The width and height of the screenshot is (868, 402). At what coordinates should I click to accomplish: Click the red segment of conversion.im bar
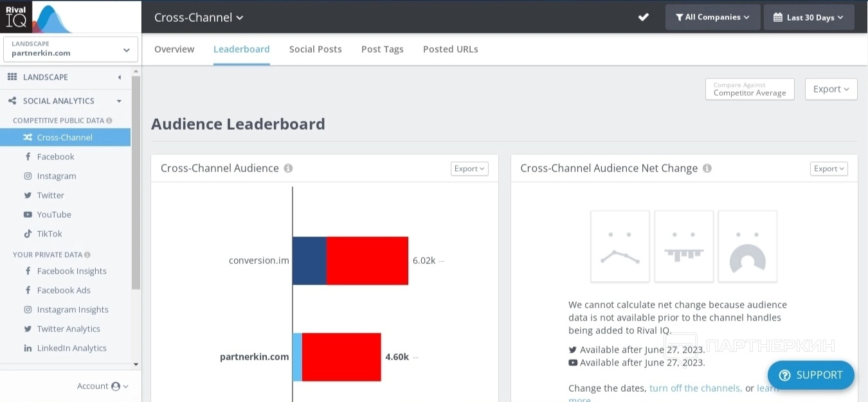coord(367,261)
